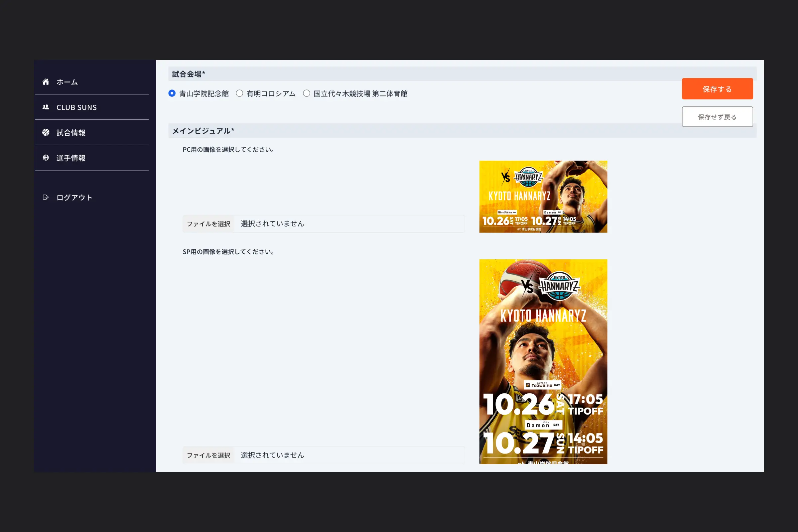Click the 選択されていません file input field

coord(272,223)
